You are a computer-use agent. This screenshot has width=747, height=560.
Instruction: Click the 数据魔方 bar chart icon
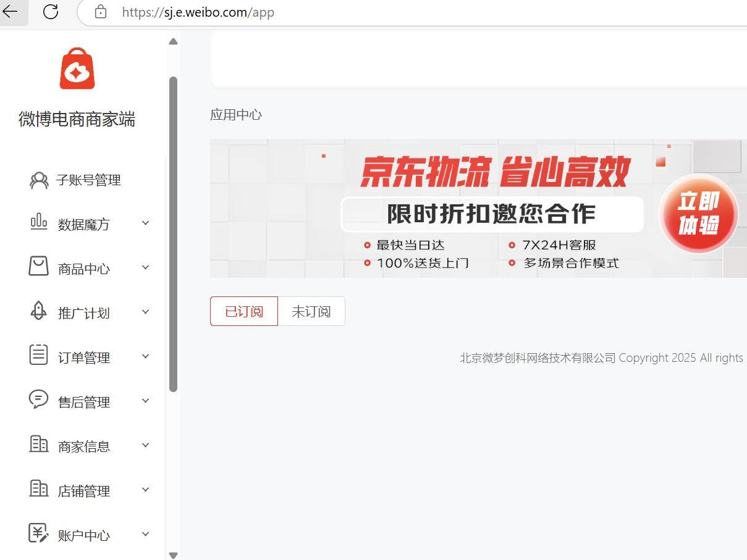(39, 222)
